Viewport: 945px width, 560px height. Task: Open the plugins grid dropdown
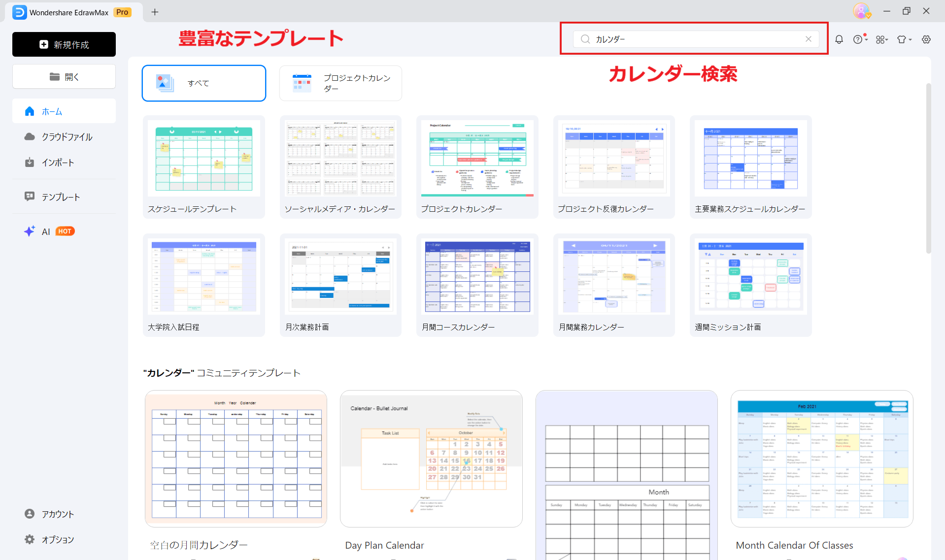point(882,39)
